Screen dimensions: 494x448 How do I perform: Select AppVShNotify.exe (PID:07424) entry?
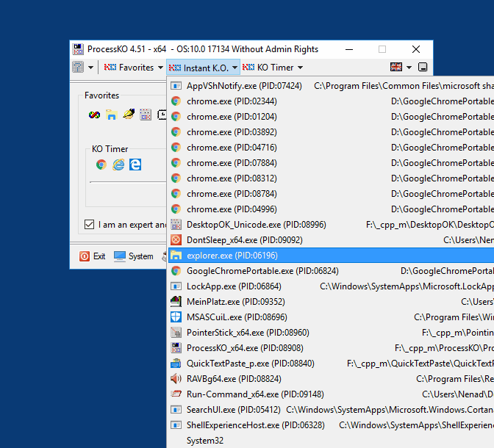pos(331,86)
